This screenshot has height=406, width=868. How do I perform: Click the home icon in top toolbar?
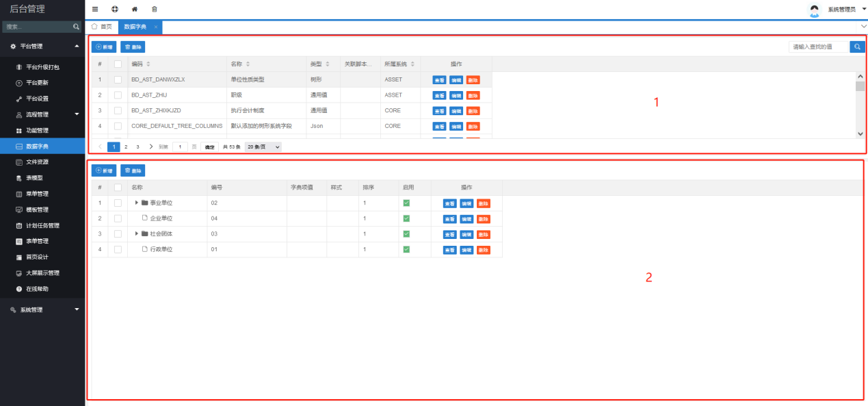pyautogui.click(x=134, y=10)
